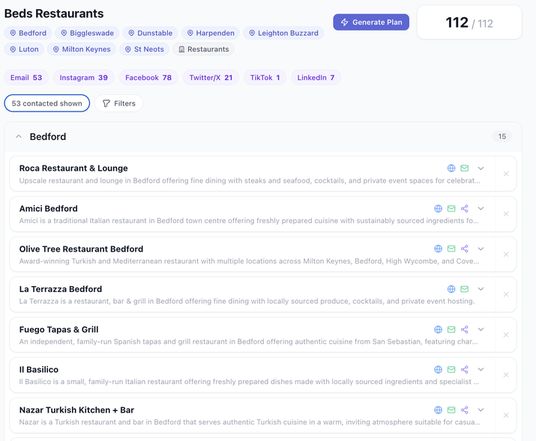Click the Harpenden location tag
Image resolution: width=536 pixels, height=441 pixels.
tap(211, 33)
